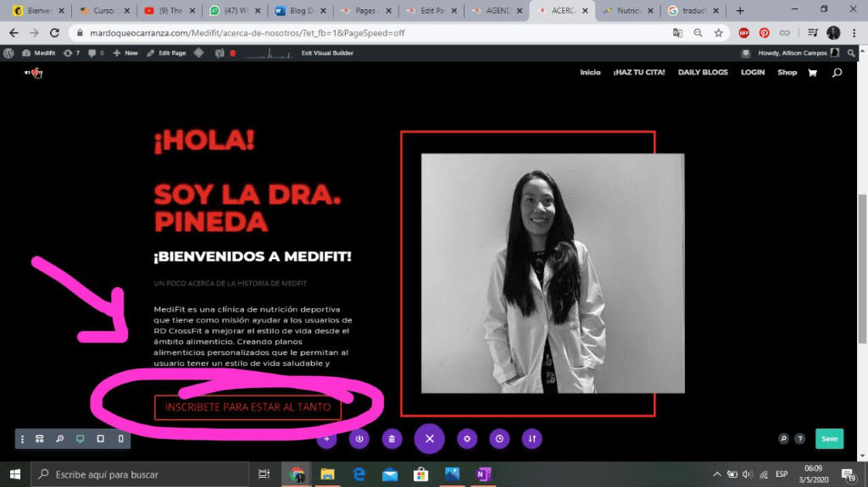This screenshot has width=868, height=487.
Task: Open File Explorer from the taskbar
Action: tap(327, 474)
